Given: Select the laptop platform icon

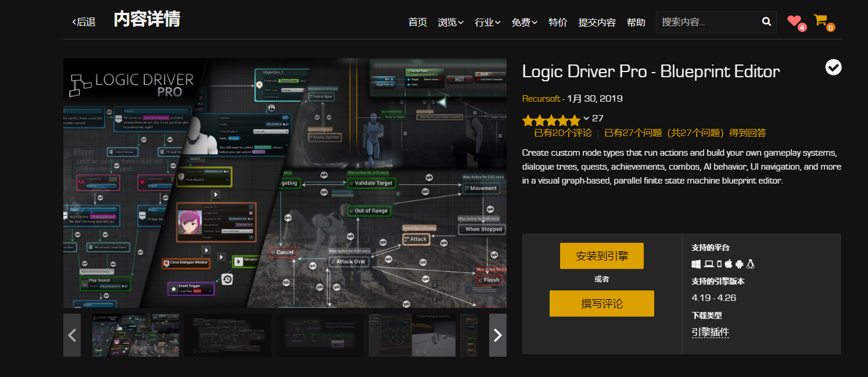Looking at the screenshot, I should pyautogui.click(x=710, y=264).
